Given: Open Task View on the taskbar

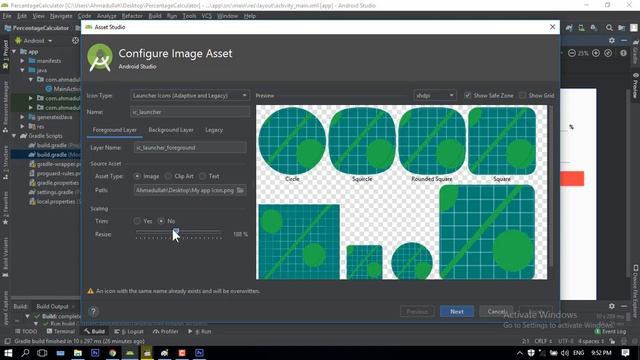Looking at the screenshot, I should point(42,353).
